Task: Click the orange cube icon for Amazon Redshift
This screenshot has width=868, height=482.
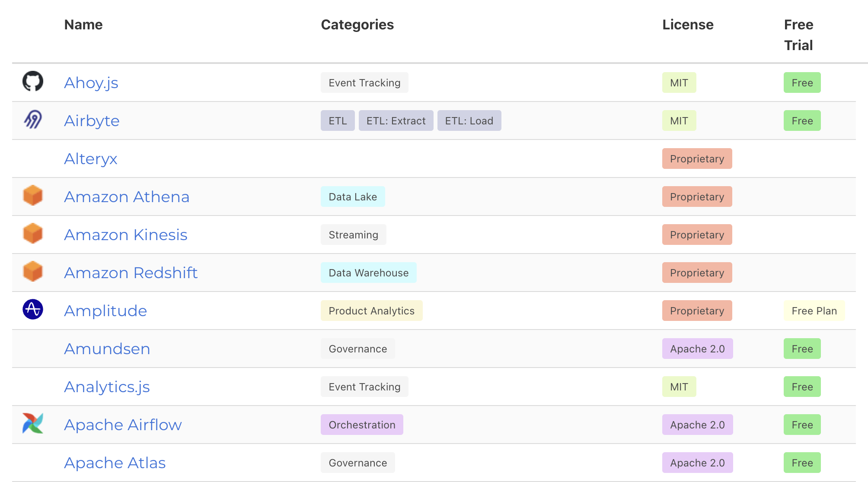Action: pyautogui.click(x=33, y=271)
